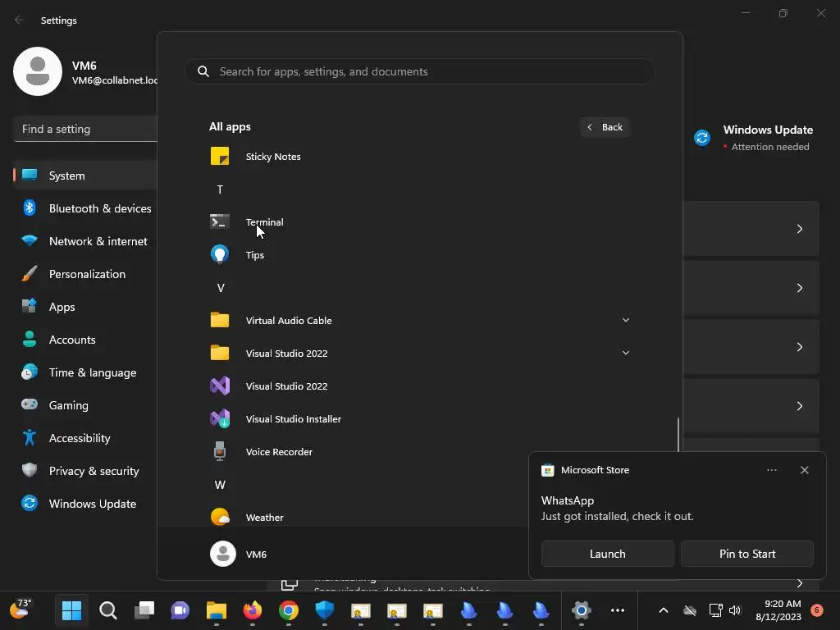The image size is (840, 630).
Task: Open Chat app on taskbar
Action: [x=180, y=610]
